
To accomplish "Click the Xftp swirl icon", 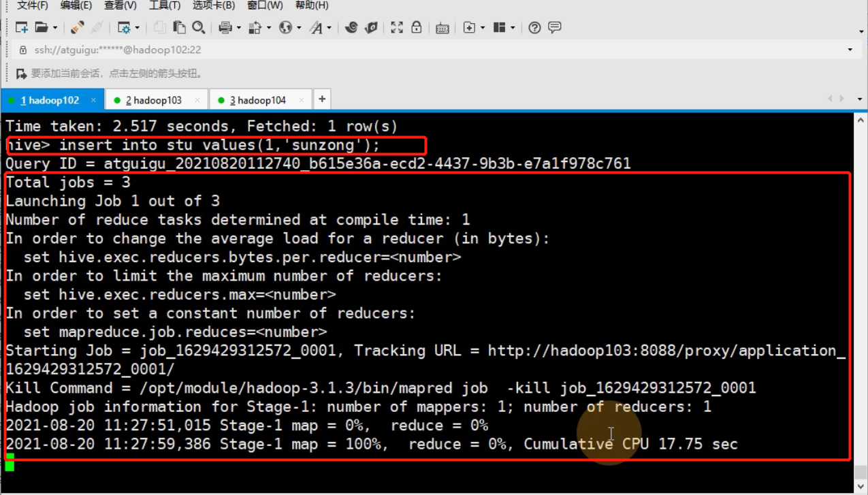I will (x=351, y=27).
